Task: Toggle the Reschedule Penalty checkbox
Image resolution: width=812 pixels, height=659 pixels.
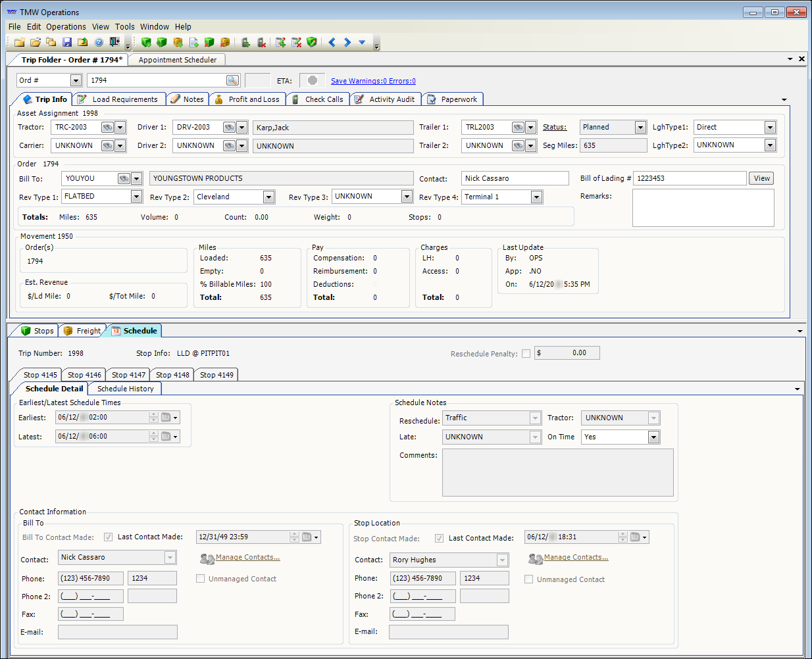Action: pyautogui.click(x=526, y=353)
